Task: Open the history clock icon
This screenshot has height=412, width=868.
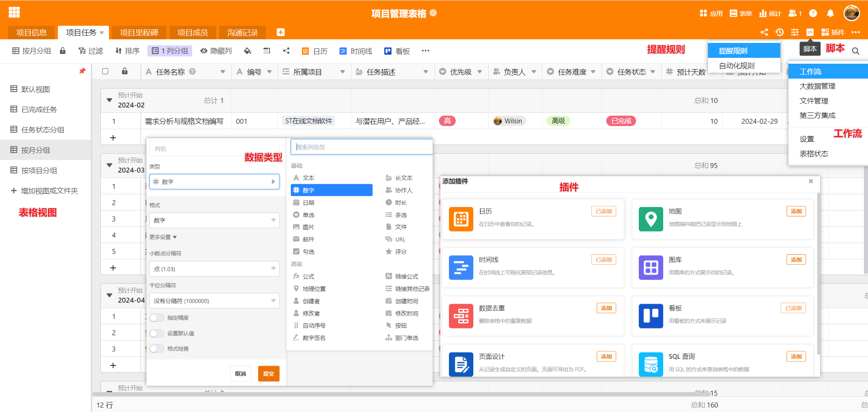Action: (779, 32)
